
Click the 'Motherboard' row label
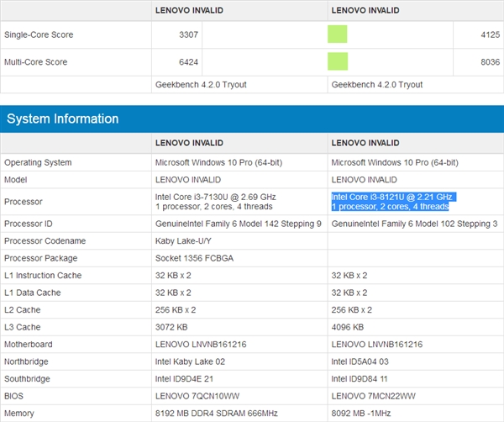pyautogui.click(x=29, y=344)
